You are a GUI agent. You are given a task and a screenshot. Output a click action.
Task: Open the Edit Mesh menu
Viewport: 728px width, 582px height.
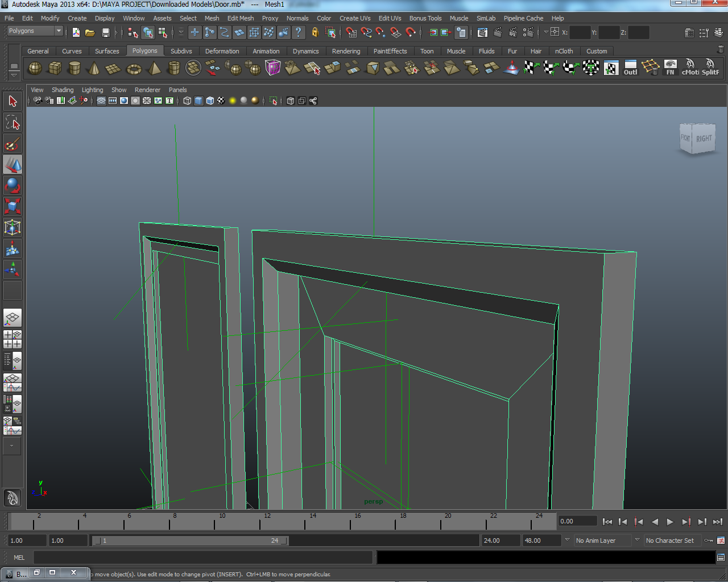[241, 18]
